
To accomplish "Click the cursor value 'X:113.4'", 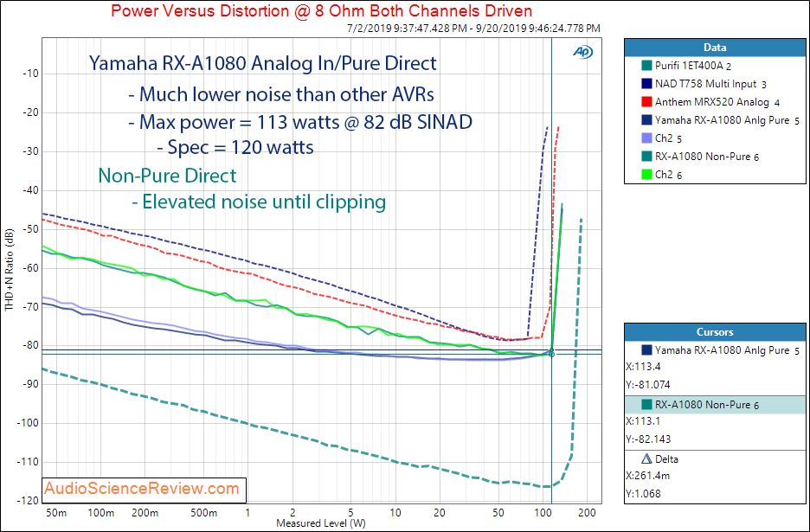I will coord(643,367).
